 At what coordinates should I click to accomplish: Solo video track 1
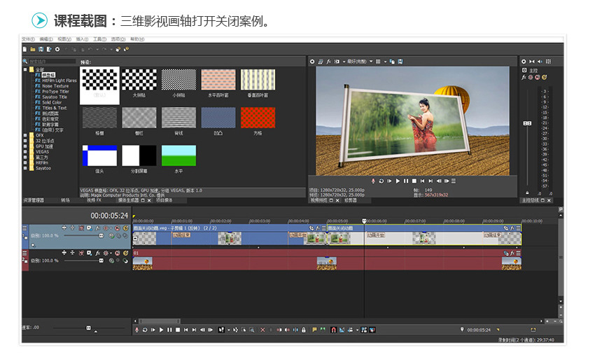coord(125,228)
